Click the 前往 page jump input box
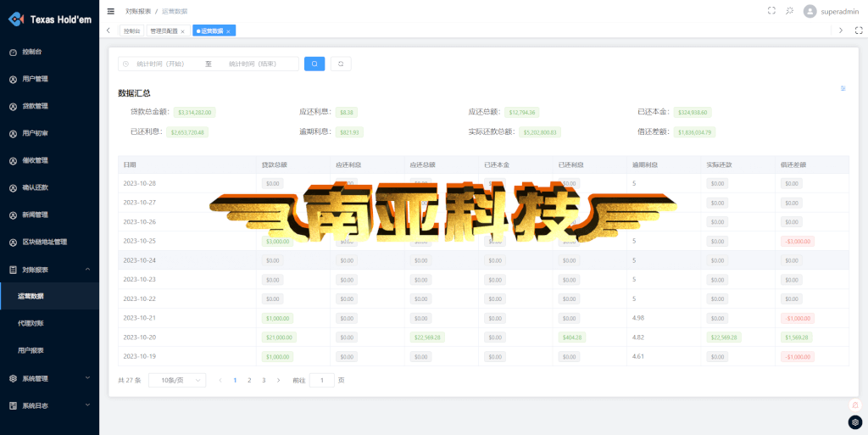The image size is (868, 435). (322, 380)
